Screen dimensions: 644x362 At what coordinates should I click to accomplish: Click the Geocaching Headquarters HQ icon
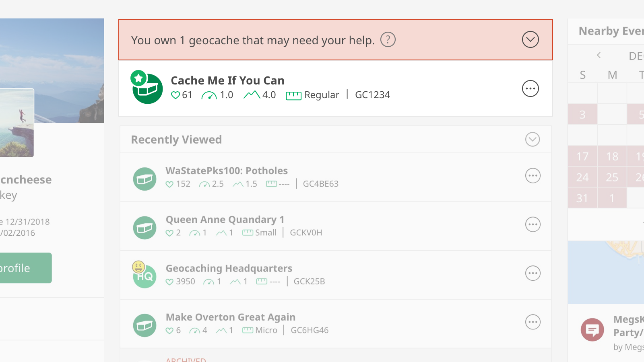click(144, 276)
